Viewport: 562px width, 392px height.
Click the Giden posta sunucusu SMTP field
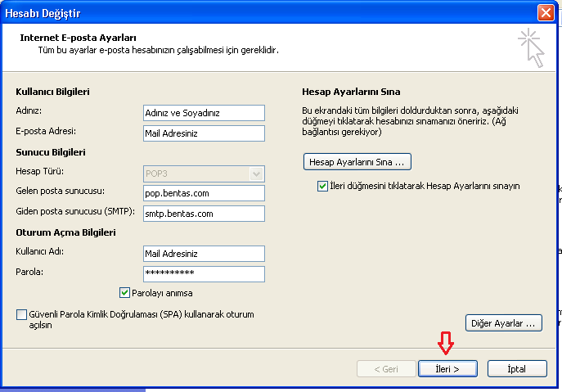tap(204, 214)
